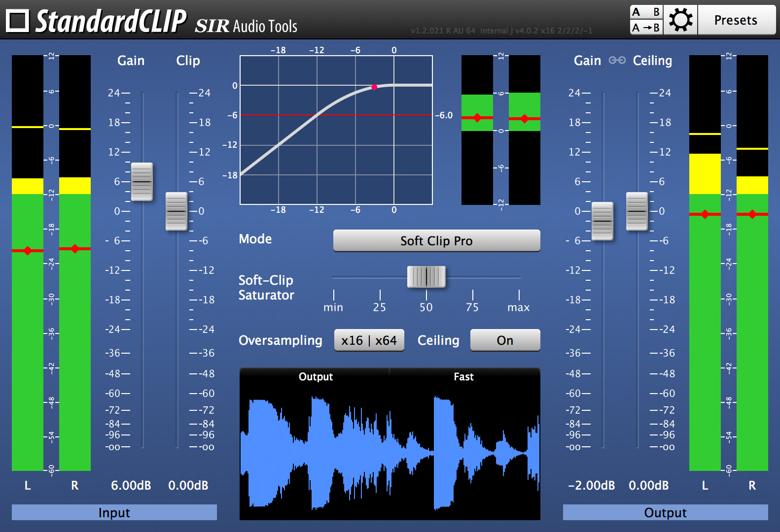Toggle the Gain-Ceiling link icon
780x532 pixels.
click(617, 60)
